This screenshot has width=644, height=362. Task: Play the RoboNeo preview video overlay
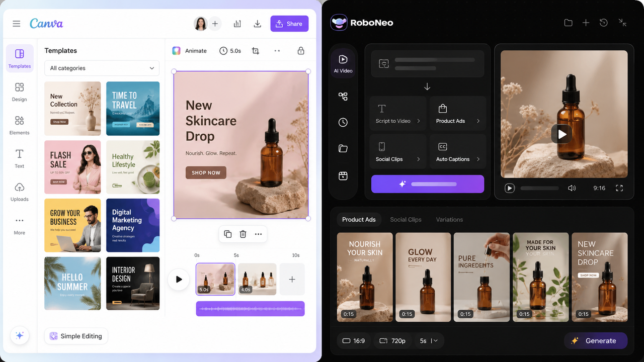(x=562, y=134)
